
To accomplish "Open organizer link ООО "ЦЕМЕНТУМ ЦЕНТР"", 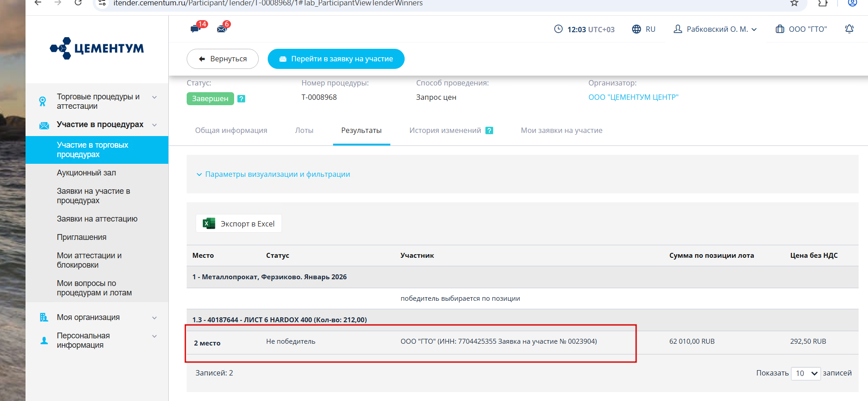I will pos(633,97).
